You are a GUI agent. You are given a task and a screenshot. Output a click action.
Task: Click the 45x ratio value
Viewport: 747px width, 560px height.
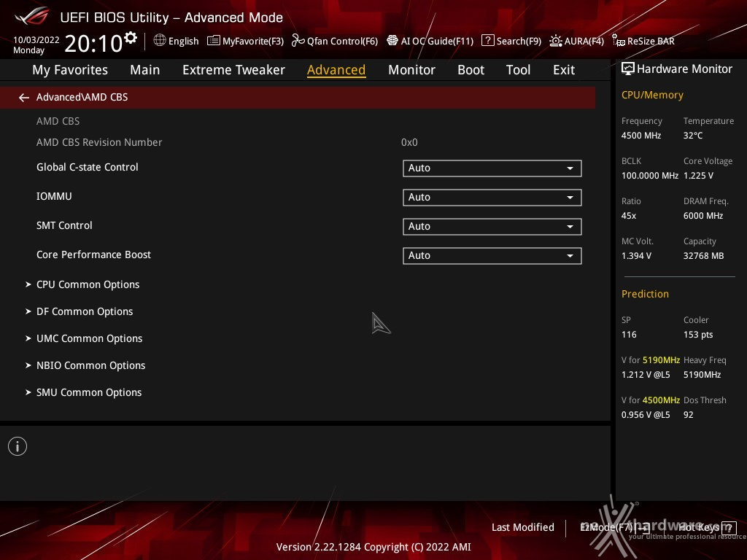pos(628,216)
